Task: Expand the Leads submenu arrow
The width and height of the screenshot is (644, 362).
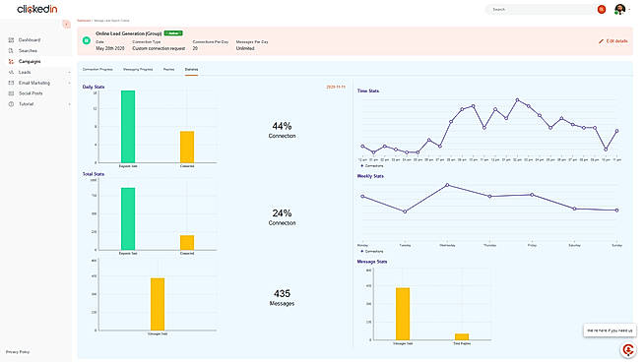Action: click(x=69, y=72)
